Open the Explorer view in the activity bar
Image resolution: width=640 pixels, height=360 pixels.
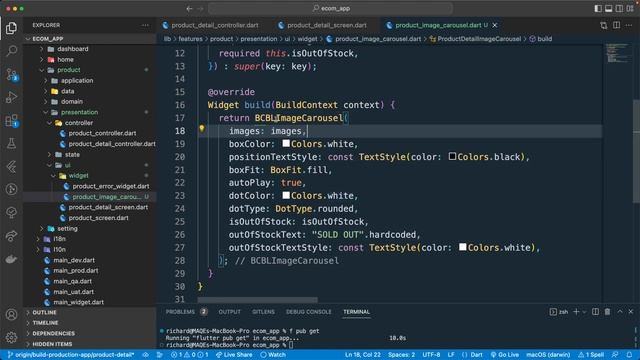click(x=11, y=28)
